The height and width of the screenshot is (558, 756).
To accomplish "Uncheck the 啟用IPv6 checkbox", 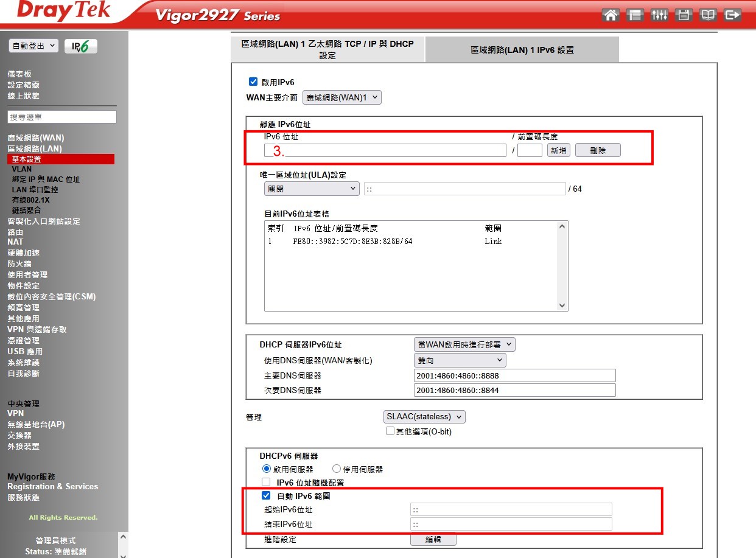I will click(253, 82).
